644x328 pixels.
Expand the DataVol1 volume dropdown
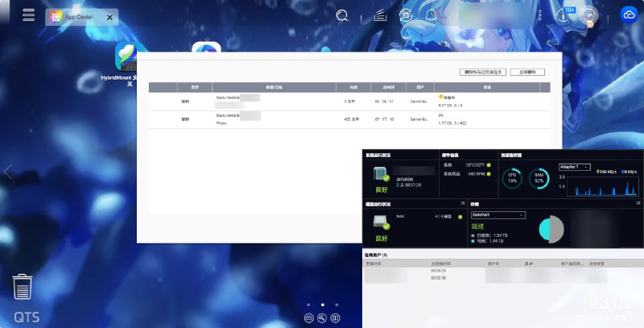[x=497, y=215]
